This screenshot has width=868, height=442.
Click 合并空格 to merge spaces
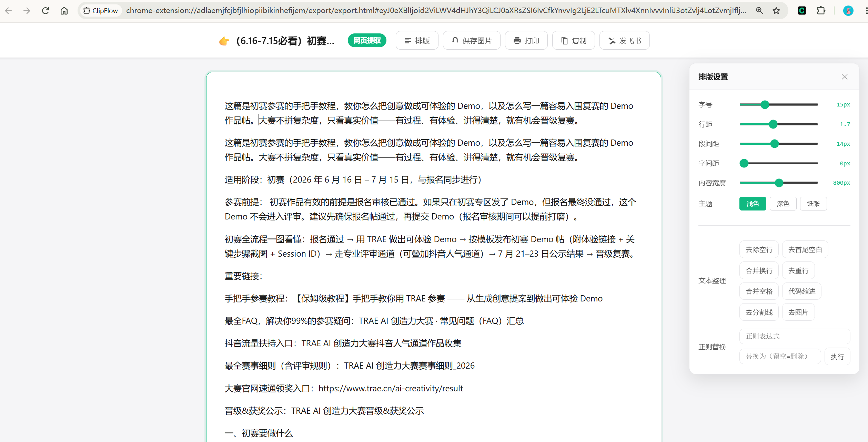tap(759, 291)
